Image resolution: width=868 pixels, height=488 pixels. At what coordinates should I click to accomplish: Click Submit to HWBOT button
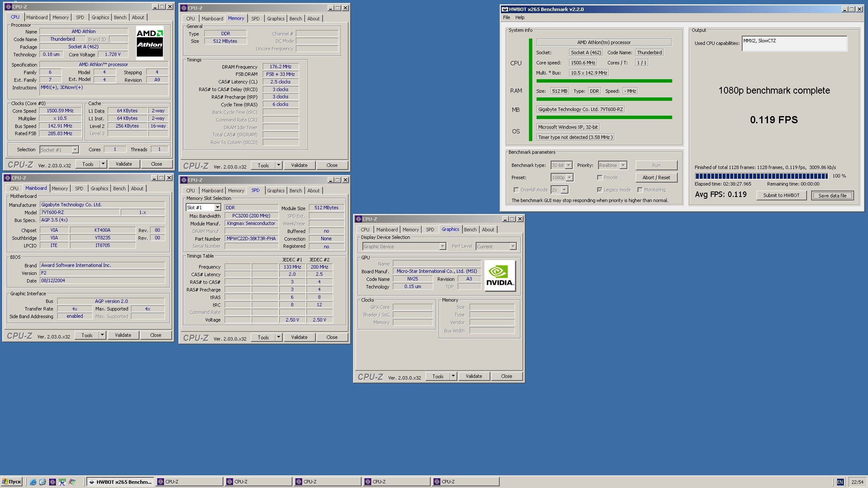(x=781, y=195)
